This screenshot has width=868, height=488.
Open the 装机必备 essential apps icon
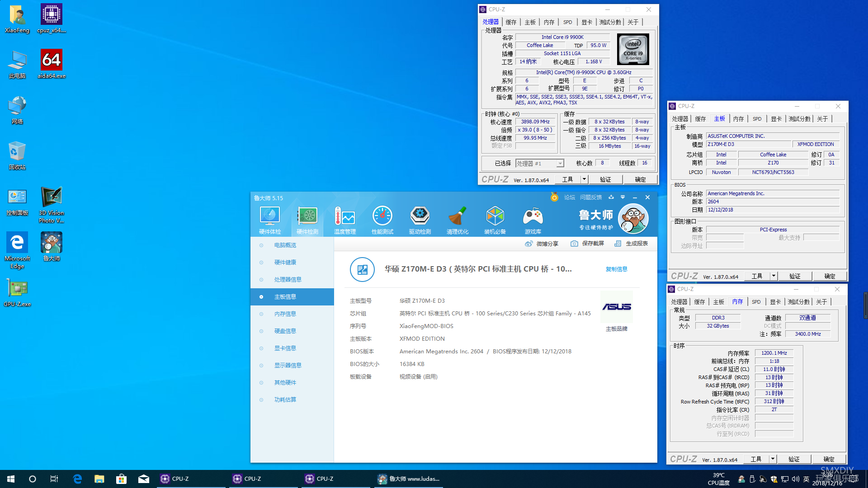point(495,220)
